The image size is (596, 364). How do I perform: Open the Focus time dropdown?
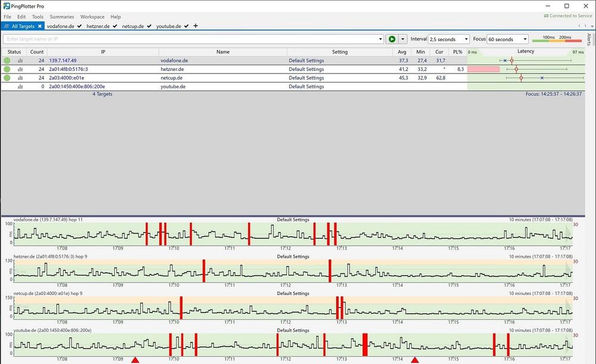(508, 39)
